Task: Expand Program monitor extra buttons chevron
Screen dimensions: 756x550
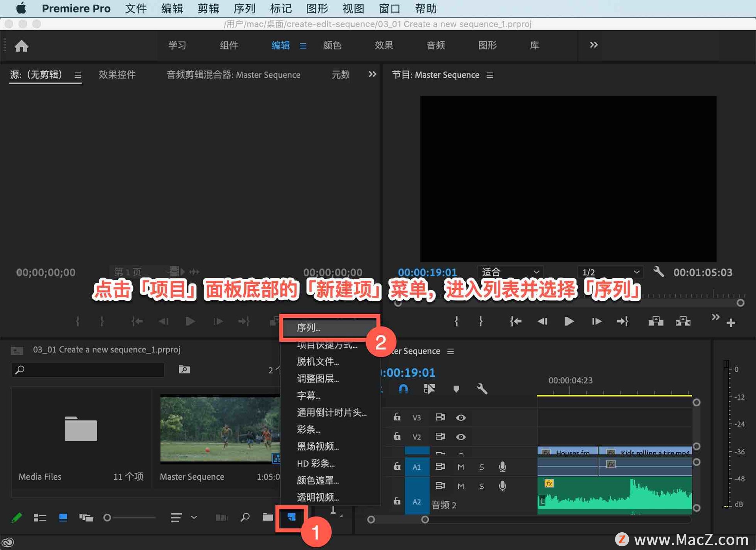Action: click(x=715, y=317)
